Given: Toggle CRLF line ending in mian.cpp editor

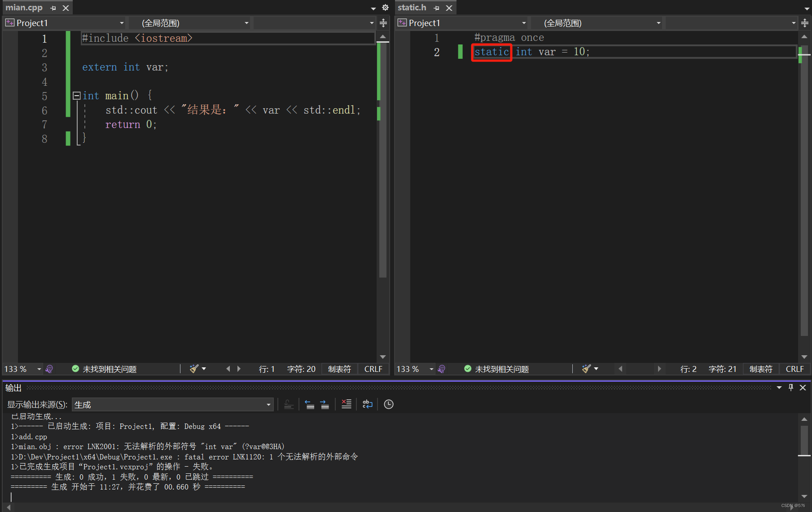Looking at the screenshot, I should (x=373, y=369).
